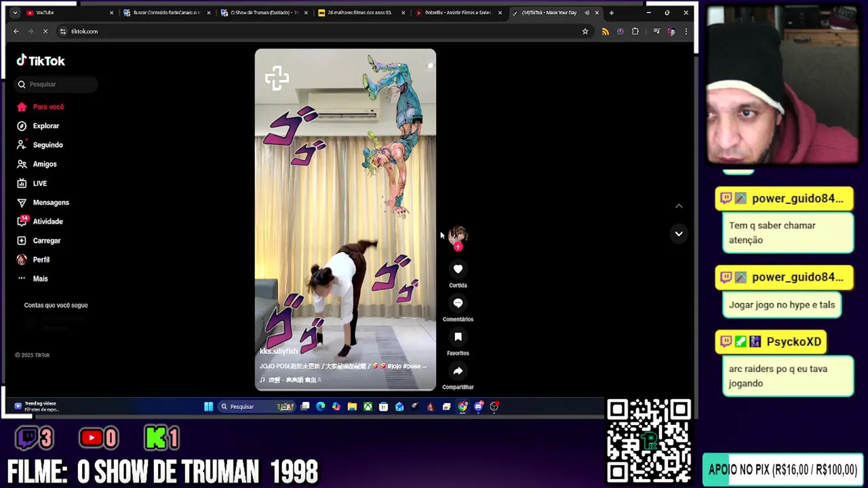The image size is (868, 488).
Task: Open the Comentários on the video
Action: click(x=458, y=303)
